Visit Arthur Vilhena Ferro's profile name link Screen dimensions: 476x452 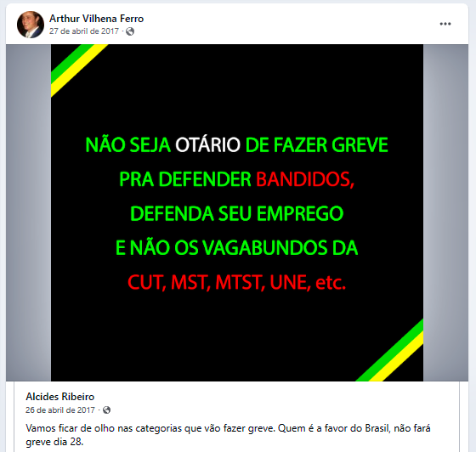point(97,19)
